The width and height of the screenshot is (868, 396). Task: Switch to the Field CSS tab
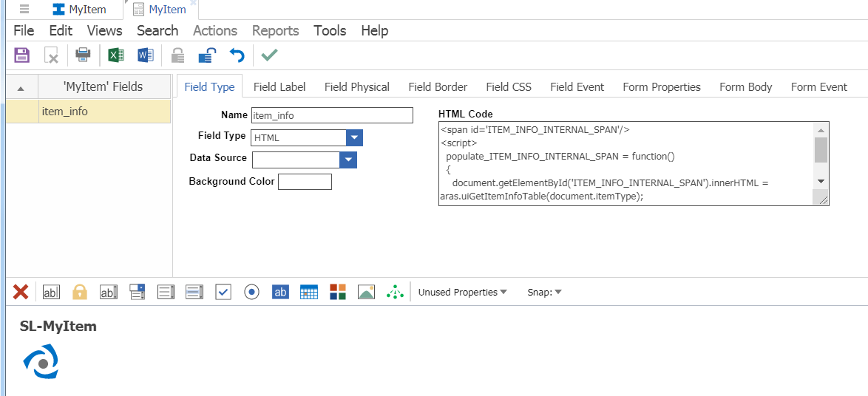pos(509,87)
